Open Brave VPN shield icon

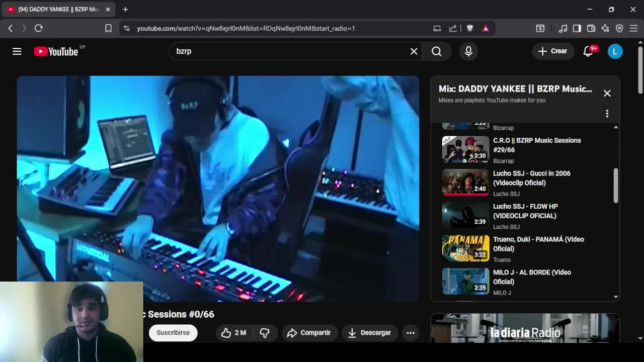click(x=619, y=29)
